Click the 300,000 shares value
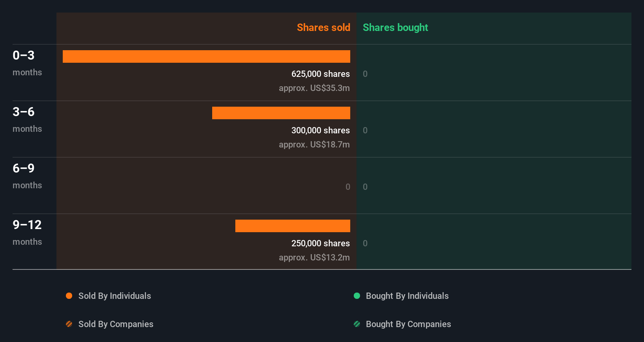Viewport: 644px width, 342px height. (320, 130)
